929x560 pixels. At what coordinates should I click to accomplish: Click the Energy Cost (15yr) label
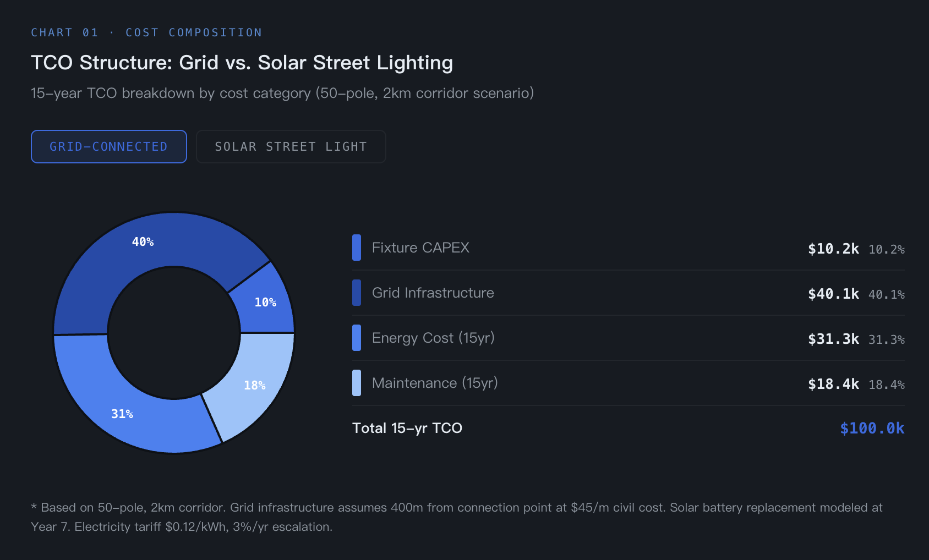[x=433, y=338]
